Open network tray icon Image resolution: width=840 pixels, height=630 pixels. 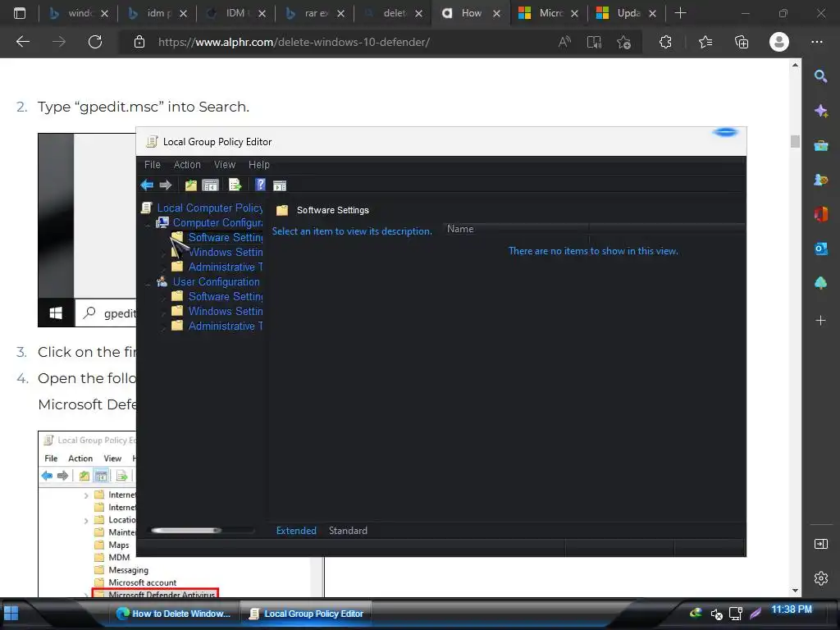pyautogui.click(x=736, y=614)
